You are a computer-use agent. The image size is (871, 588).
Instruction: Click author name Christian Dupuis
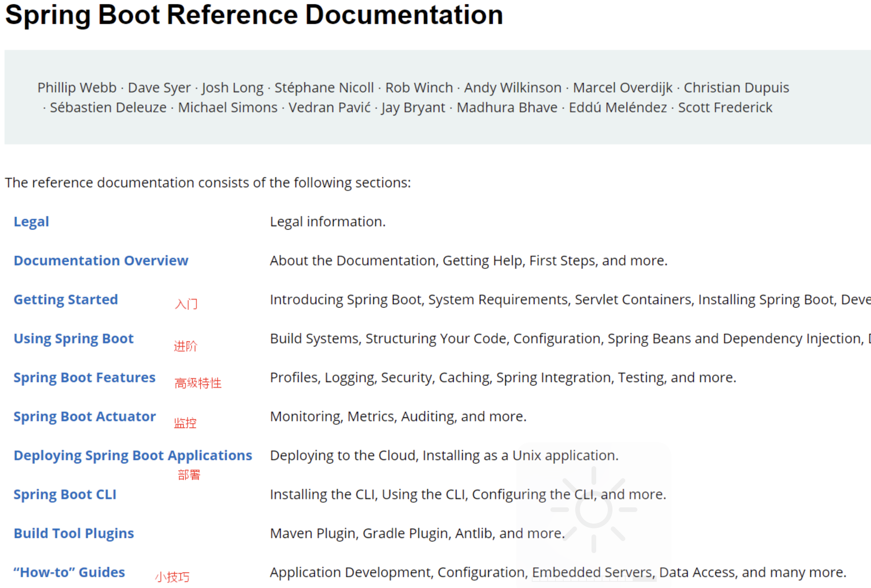[736, 88]
